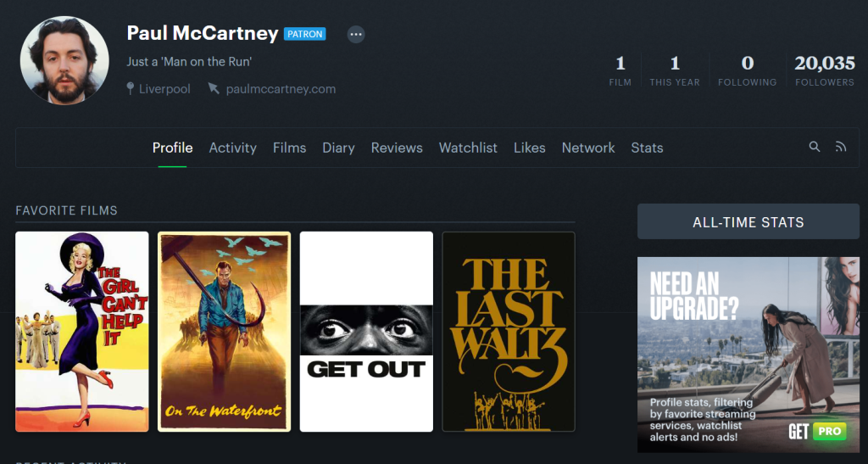Open The Last Waltz poster
The image size is (868, 464).
pos(509,332)
